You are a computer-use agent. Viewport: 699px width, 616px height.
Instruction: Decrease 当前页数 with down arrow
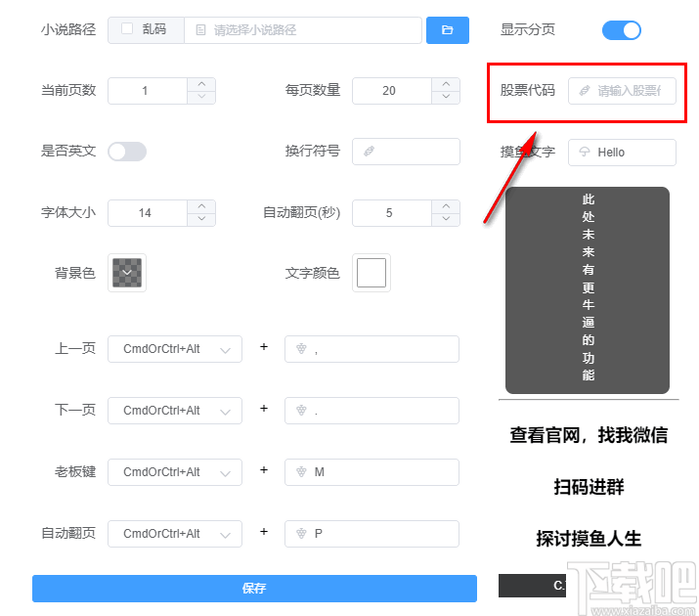pos(201,97)
